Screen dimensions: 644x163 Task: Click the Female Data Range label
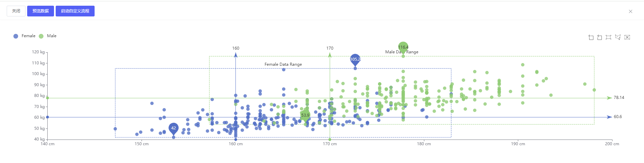283,64
